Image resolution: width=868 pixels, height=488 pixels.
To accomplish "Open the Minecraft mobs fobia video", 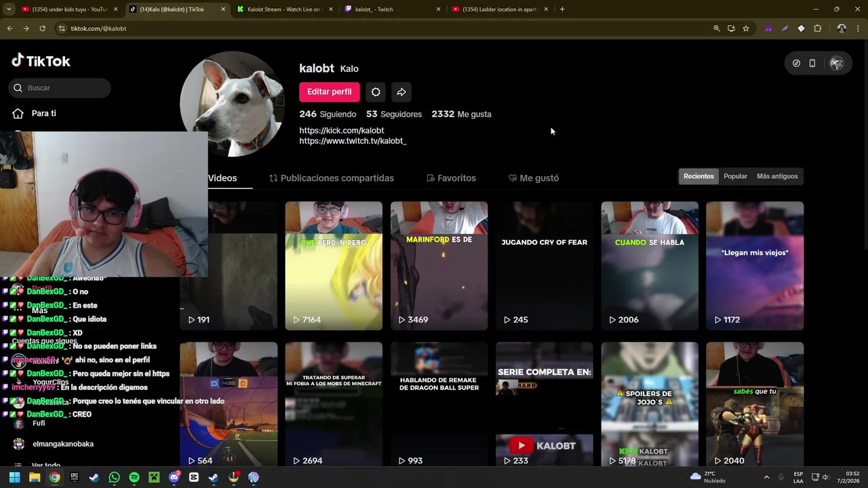I will pyautogui.click(x=334, y=404).
